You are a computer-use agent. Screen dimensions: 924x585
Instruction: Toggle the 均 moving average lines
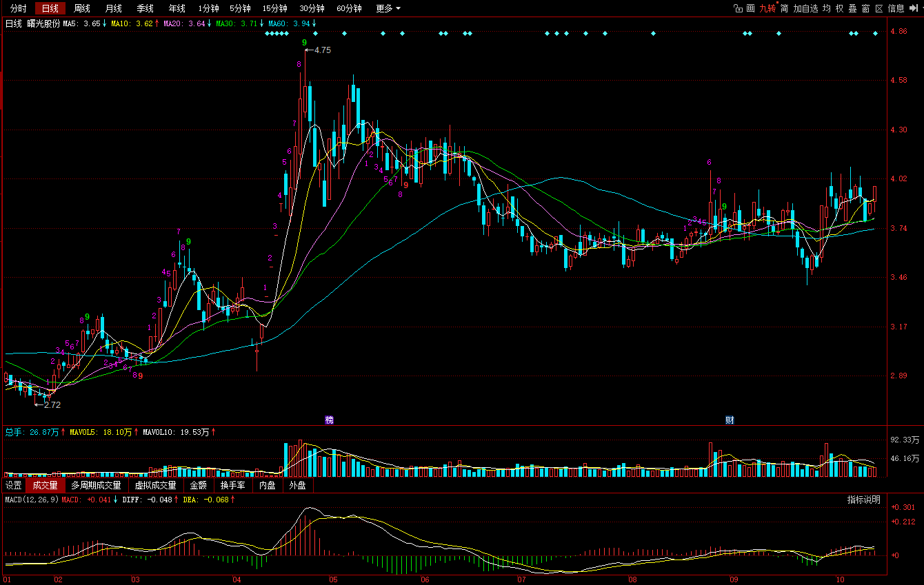click(826, 8)
